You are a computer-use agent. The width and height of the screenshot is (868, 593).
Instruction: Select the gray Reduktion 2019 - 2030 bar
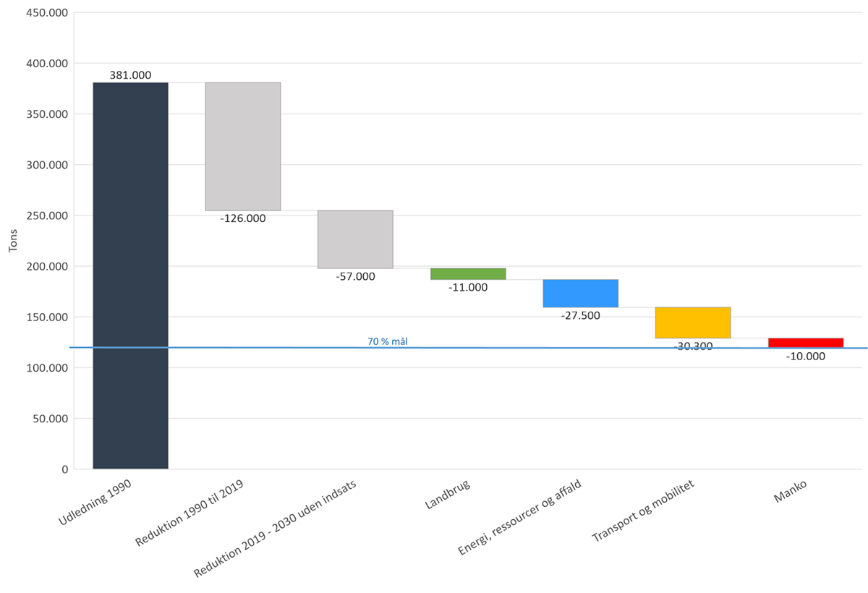(x=355, y=239)
